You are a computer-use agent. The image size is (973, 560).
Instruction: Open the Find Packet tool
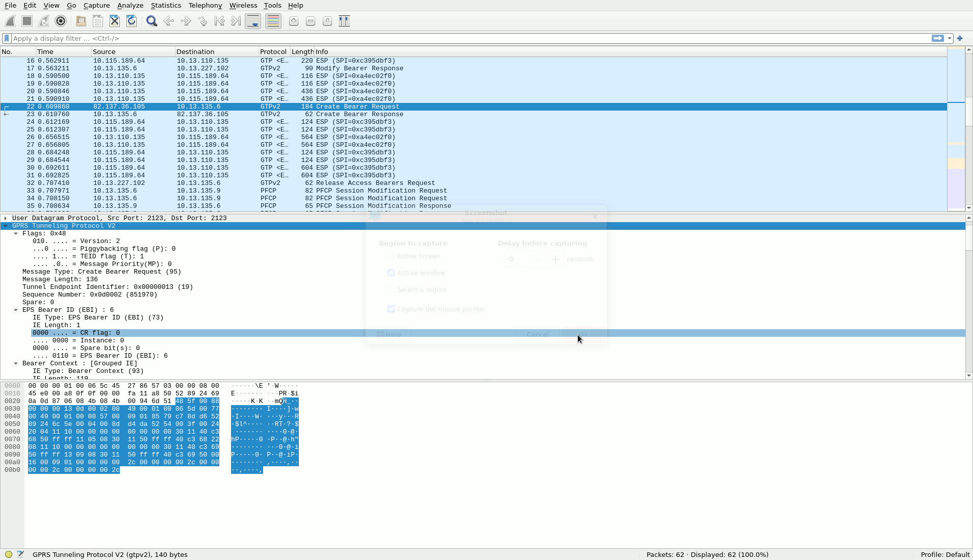coord(151,21)
